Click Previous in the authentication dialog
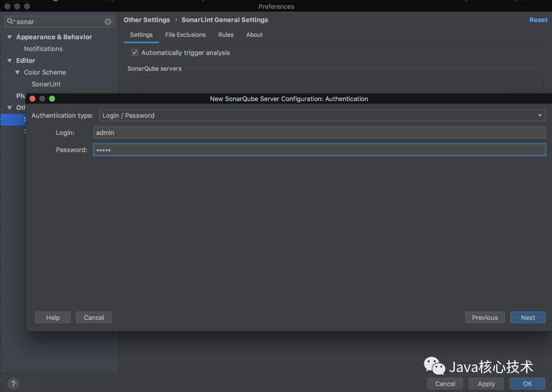 (485, 317)
